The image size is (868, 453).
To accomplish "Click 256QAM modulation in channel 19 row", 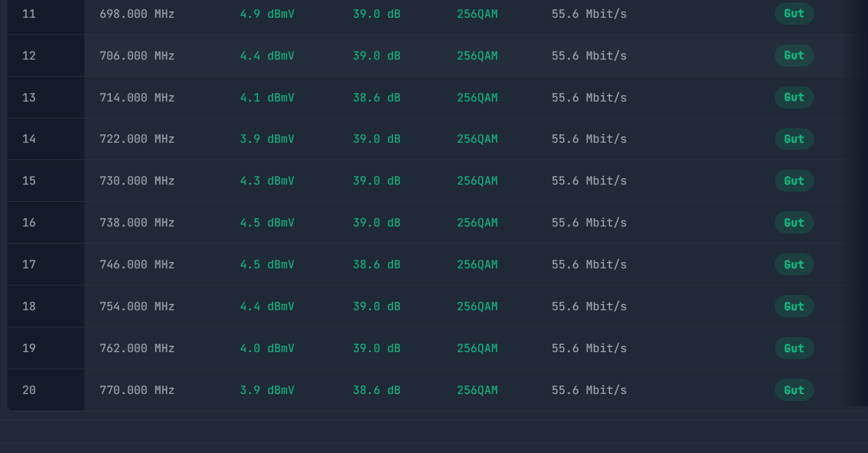I will [x=477, y=348].
